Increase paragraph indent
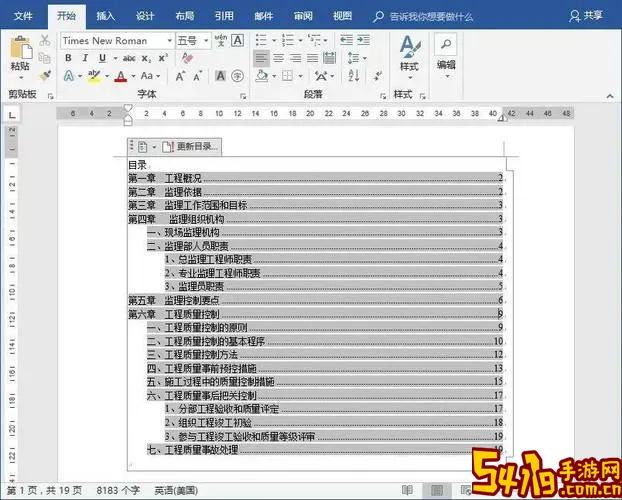Image resolution: width=622 pixels, height=500 pixels. 363,40
